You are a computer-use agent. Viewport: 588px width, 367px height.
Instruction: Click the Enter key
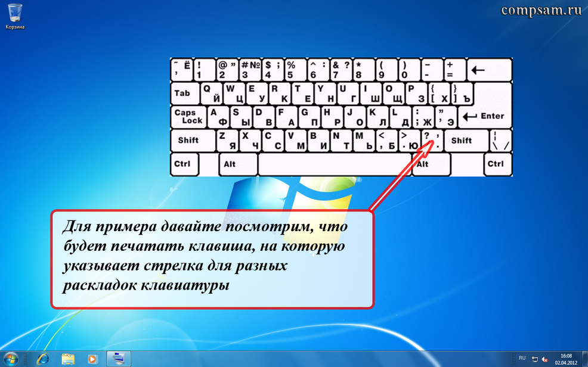point(485,116)
